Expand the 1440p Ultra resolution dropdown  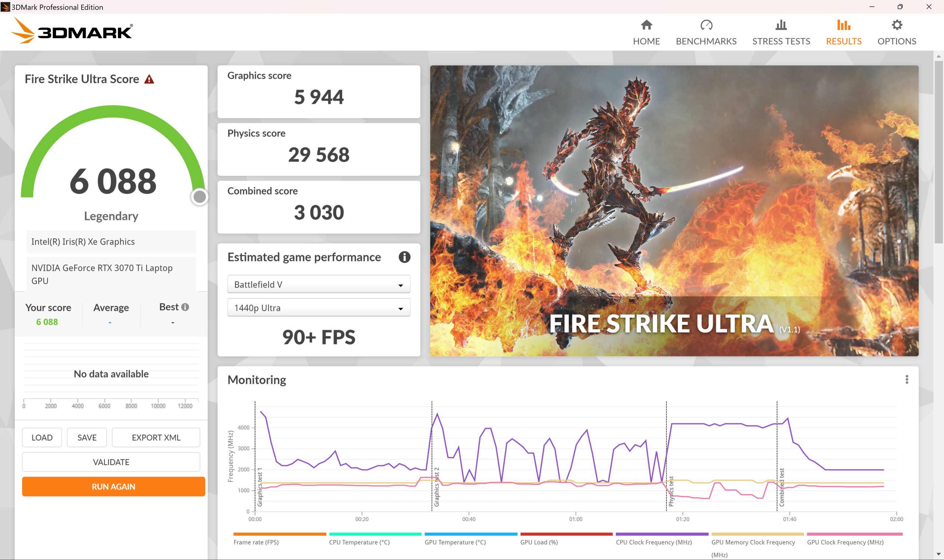click(x=319, y=308)
